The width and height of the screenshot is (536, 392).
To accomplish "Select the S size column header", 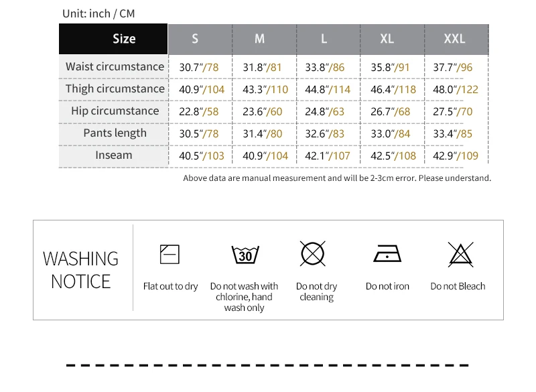I will pos(195,39).
